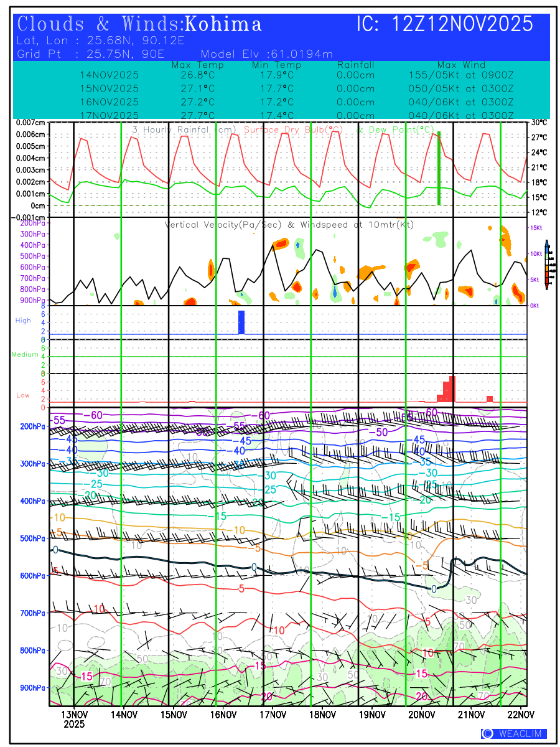Click the tall green rainfall bar

pyautogui.click(x=439, y=168)
